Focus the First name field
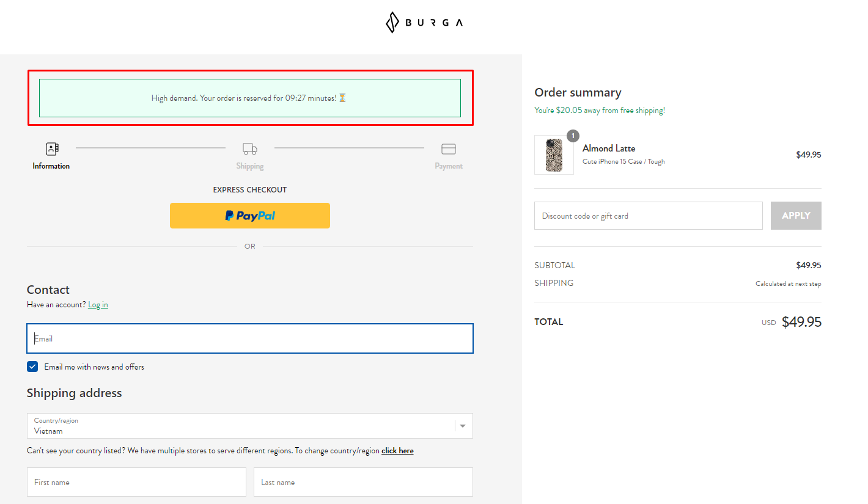Screen dimensions: 868x504 point(136,482)
